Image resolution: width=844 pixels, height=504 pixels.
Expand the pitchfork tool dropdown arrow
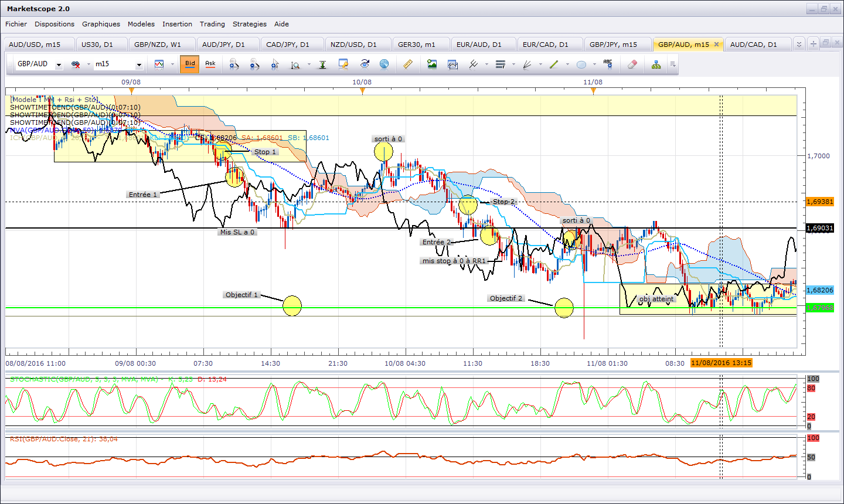click(486, 64)
